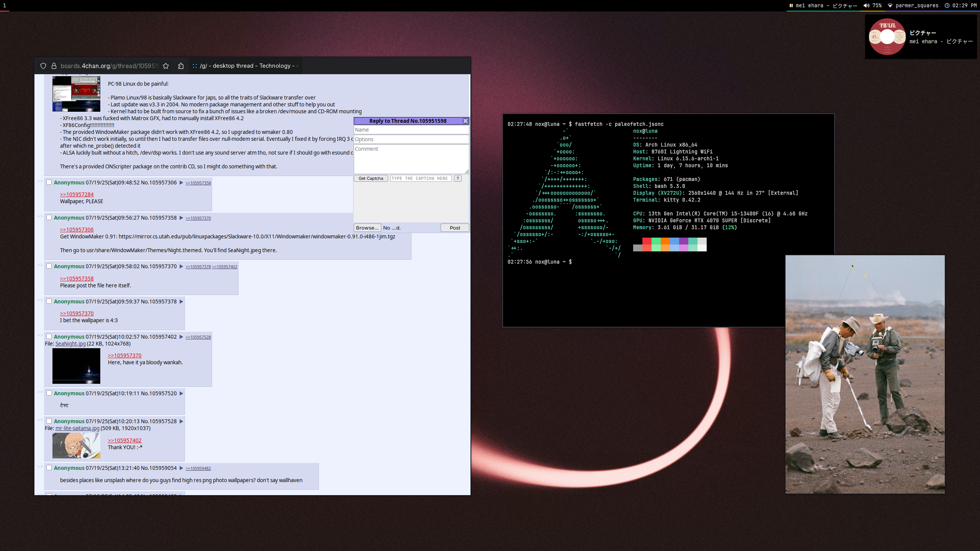Click the album art in the notification
980x551 pixels.
[x=887, y=37]
